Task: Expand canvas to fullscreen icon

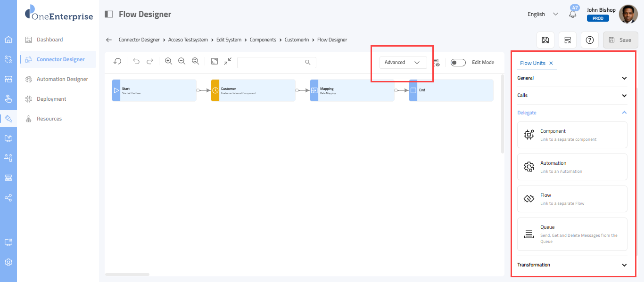Action: tap(215, 62)
